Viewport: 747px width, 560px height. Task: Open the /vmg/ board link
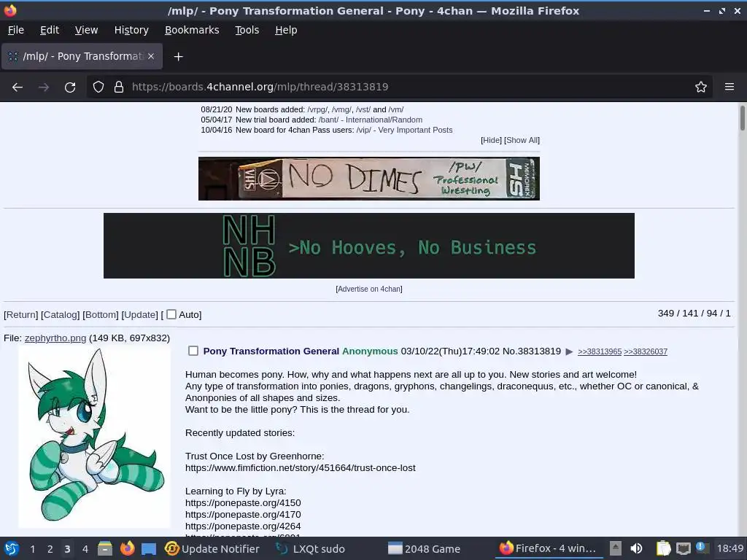tap(341, 109)
